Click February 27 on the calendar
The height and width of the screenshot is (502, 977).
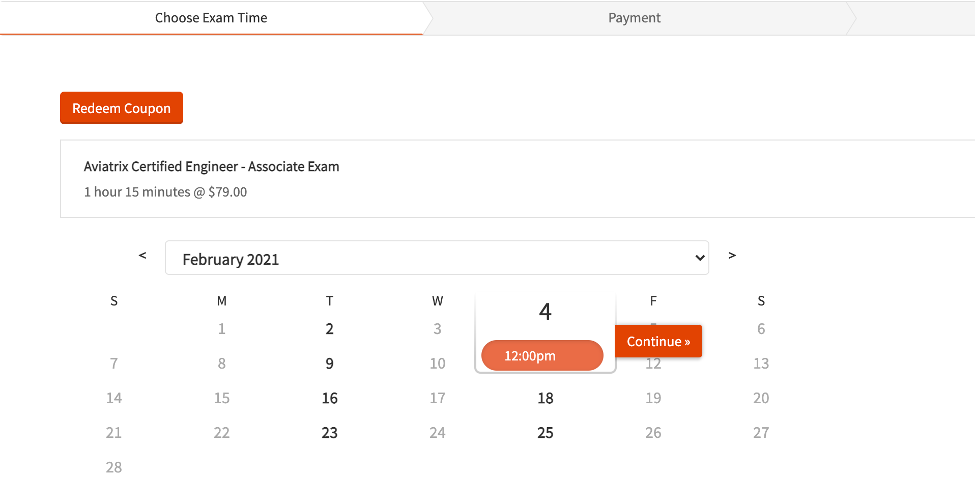[x=761, y=433]
